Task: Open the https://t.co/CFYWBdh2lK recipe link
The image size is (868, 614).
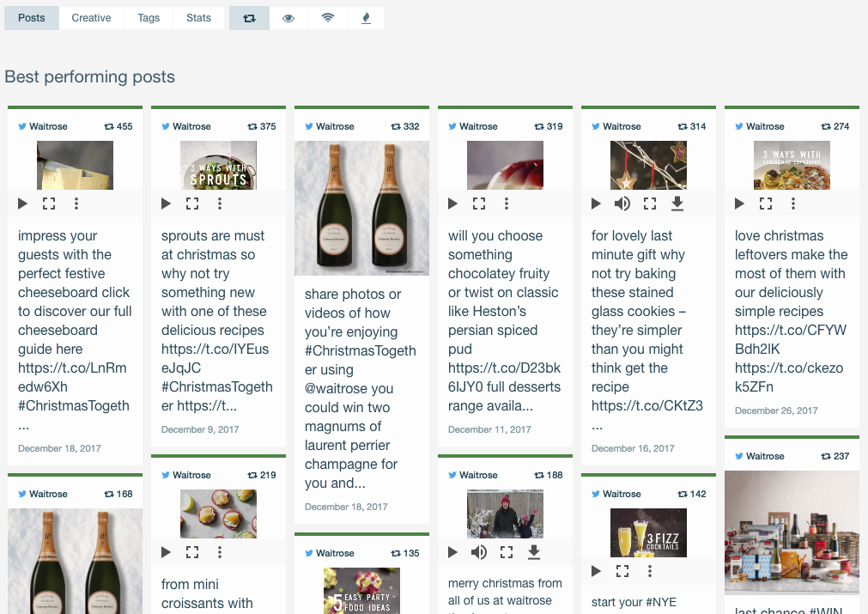Action: tap(790, 339)
